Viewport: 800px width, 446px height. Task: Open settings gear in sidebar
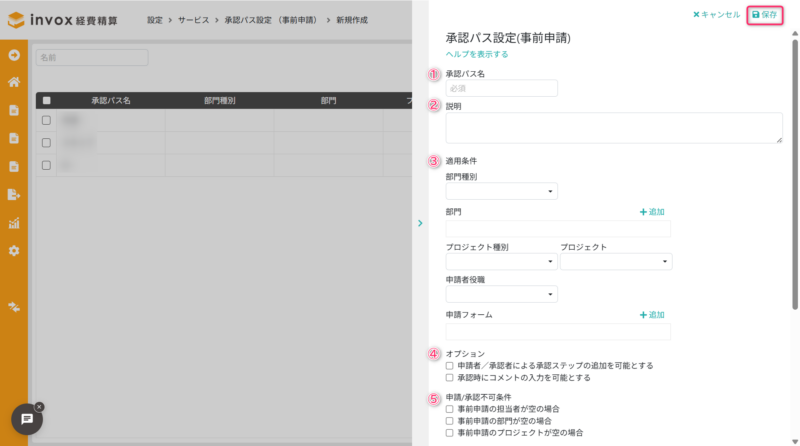(x=14, y=251)
